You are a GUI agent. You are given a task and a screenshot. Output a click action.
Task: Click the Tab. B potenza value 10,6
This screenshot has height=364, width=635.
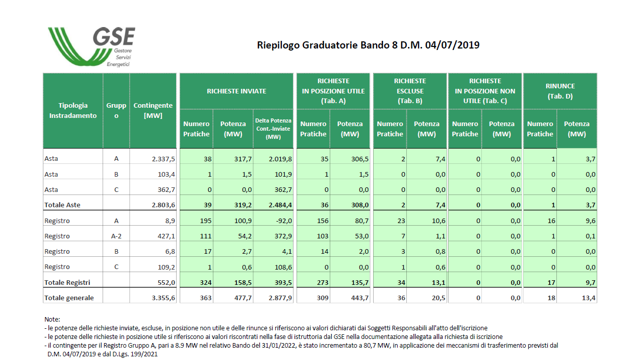[x=438, y=221]
